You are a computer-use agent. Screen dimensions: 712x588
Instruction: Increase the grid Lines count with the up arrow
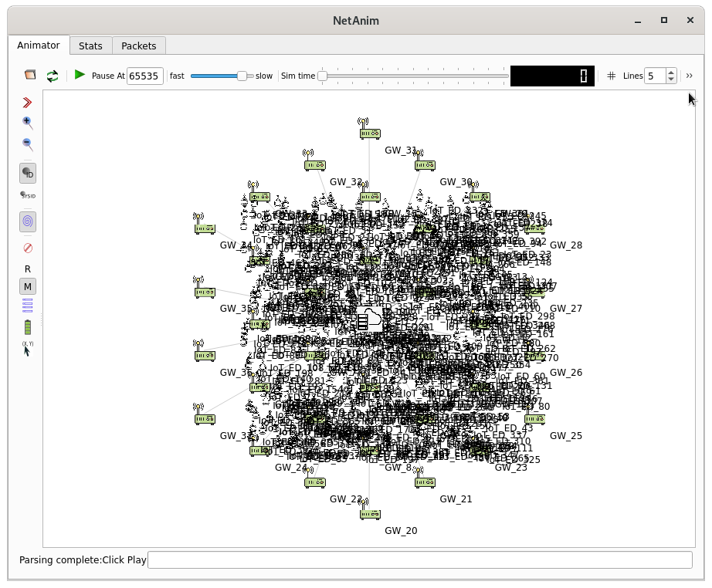coord(671,72)
